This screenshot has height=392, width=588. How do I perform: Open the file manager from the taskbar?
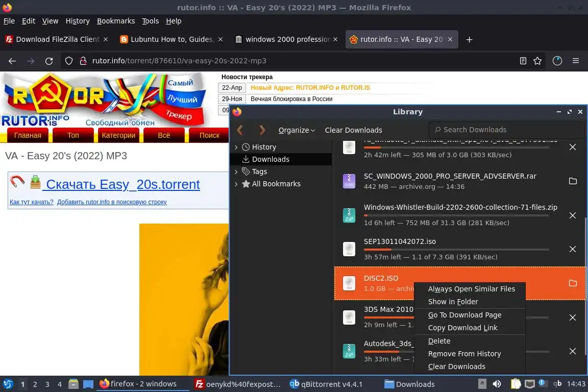point(73,384)
